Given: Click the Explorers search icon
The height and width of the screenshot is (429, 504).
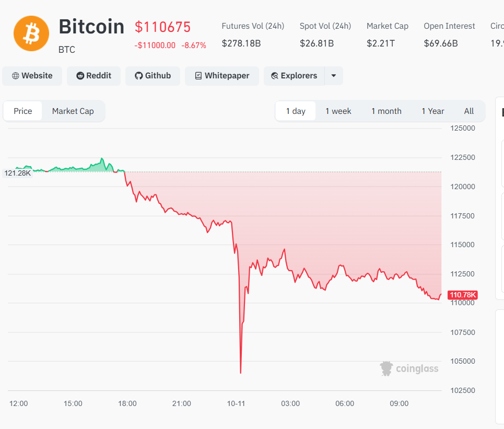Looking at the screenshot, I should click(275, 76).
